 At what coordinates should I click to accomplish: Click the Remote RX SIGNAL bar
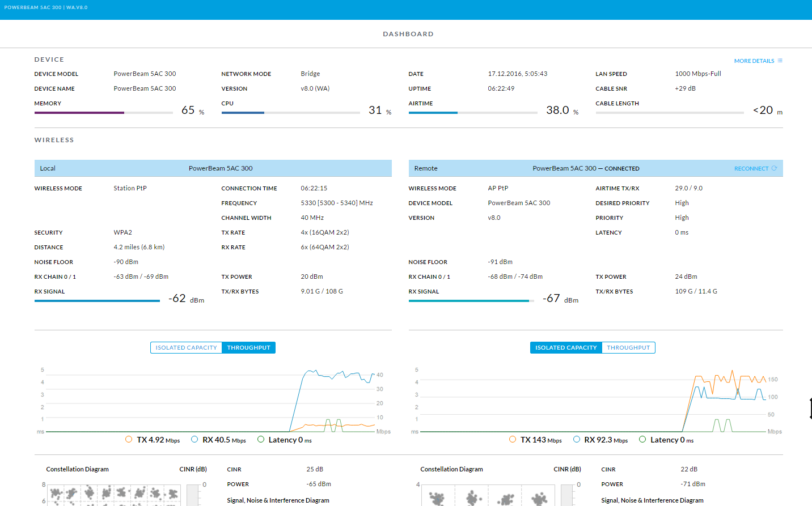tap(471, 301)
